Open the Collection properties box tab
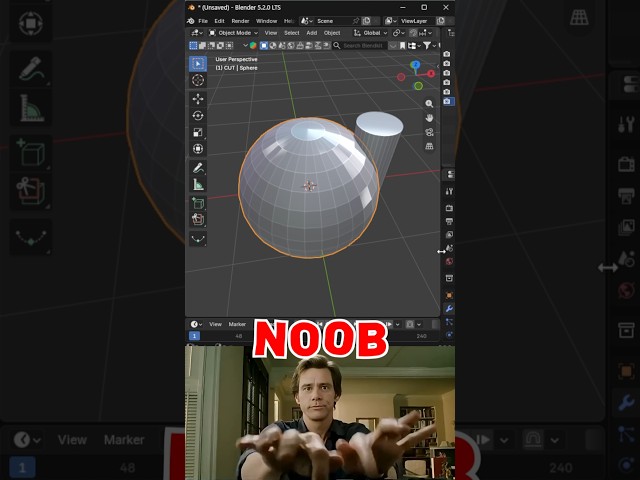The height and width of the screenshot is (480, 640). pyautogui.click(x=449, y=278)
